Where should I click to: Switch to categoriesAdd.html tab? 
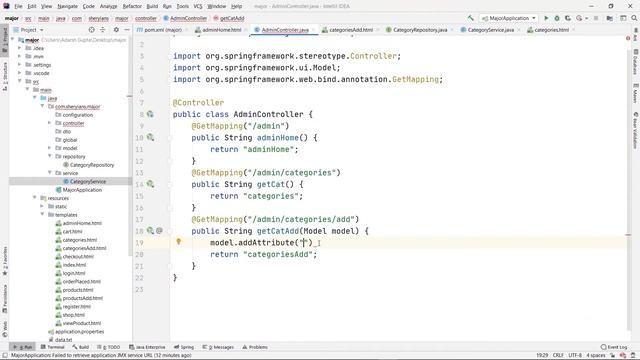point(350,30)
